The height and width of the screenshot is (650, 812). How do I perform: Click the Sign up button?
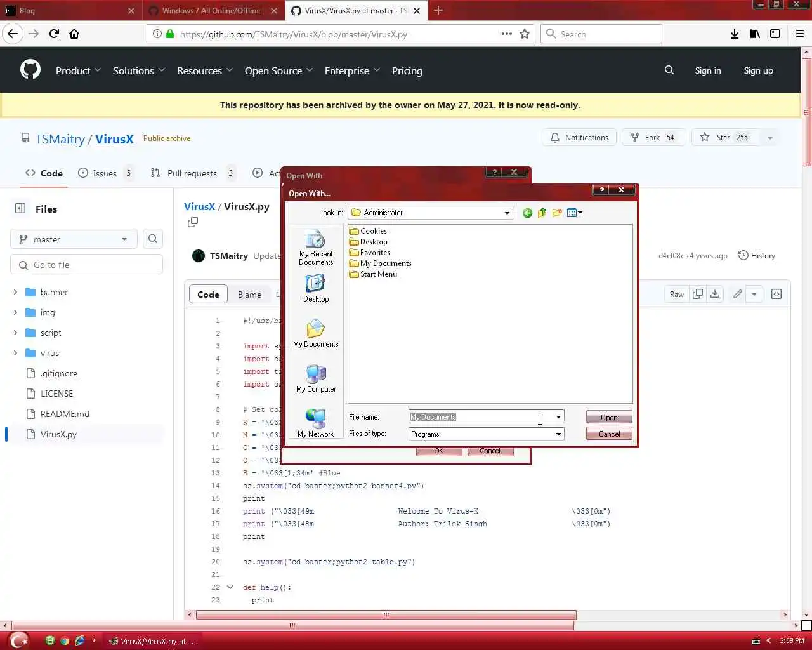click(758, 70)
